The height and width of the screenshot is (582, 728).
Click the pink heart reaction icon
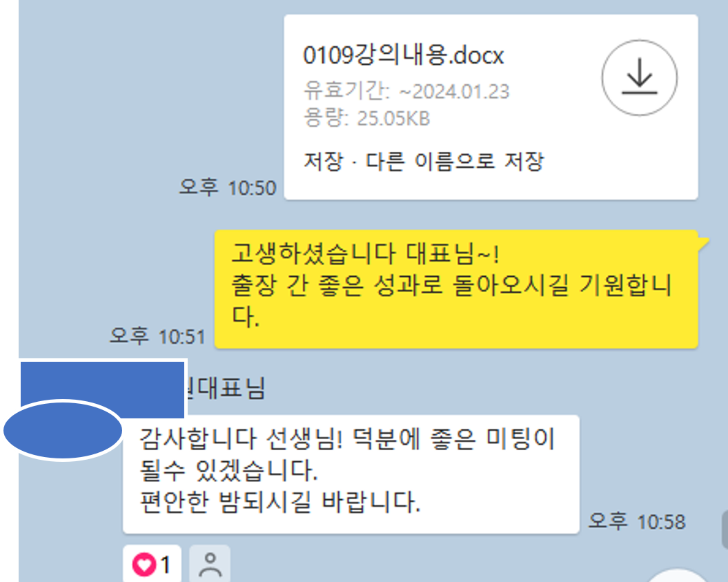click(x=144, y=564)
